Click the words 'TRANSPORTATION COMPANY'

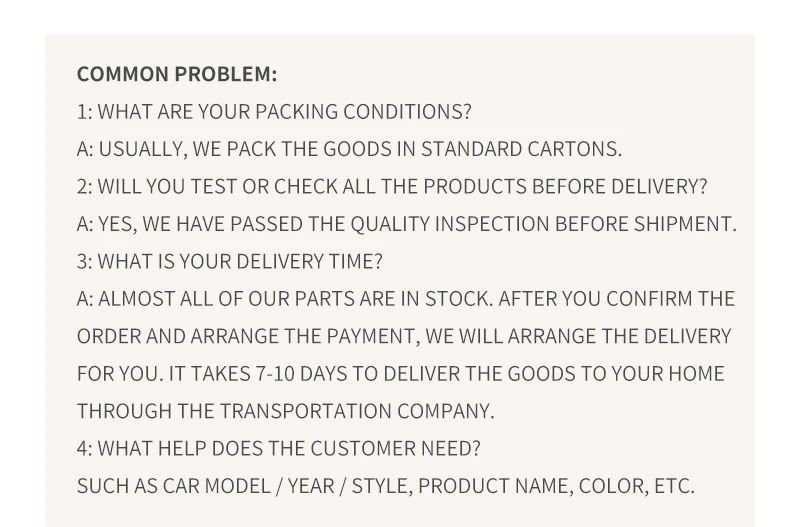357,411
